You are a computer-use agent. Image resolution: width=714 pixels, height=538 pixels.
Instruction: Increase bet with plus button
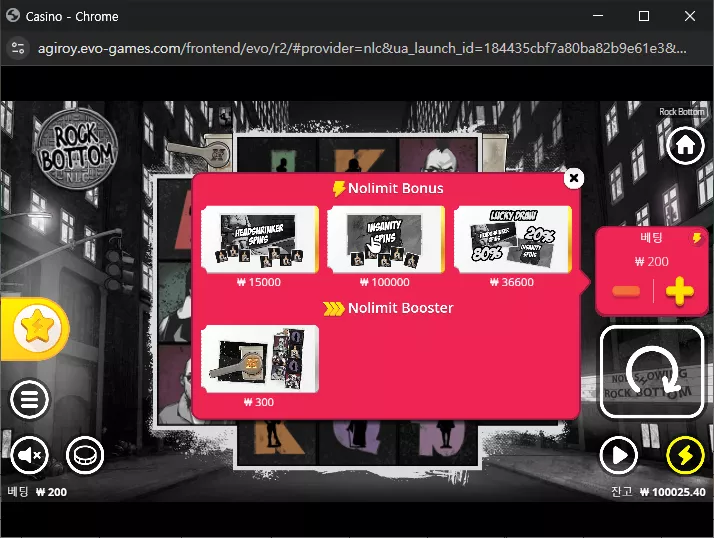679,291
